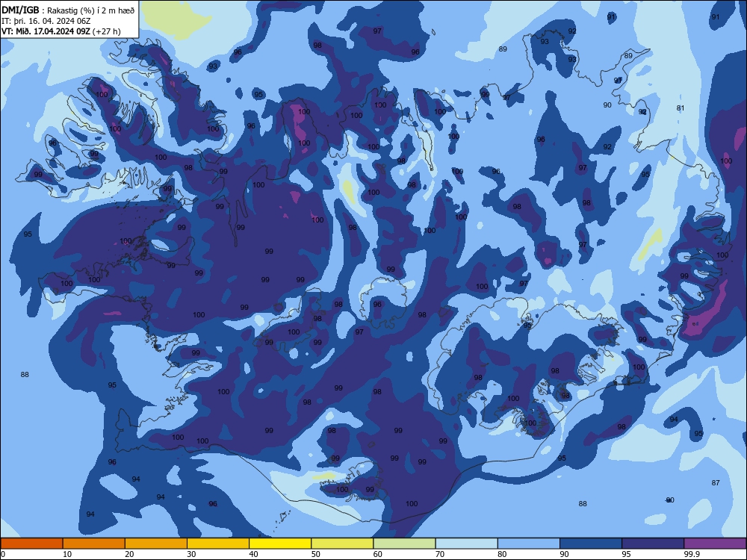Click the orange 10–20 legend swatch
Screen dimensions: 747x560
point(94,544)
